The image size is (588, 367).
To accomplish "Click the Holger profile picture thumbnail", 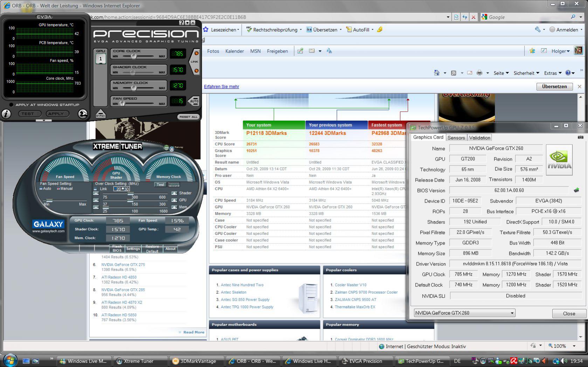I will [x=578, y=51].
